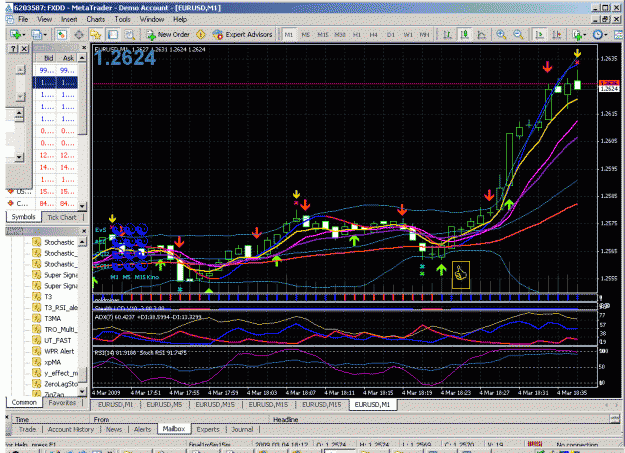The width and height of the screenshot is (625, 453).
Task: Click the zoom out magnifier icon
Action: 518,35
